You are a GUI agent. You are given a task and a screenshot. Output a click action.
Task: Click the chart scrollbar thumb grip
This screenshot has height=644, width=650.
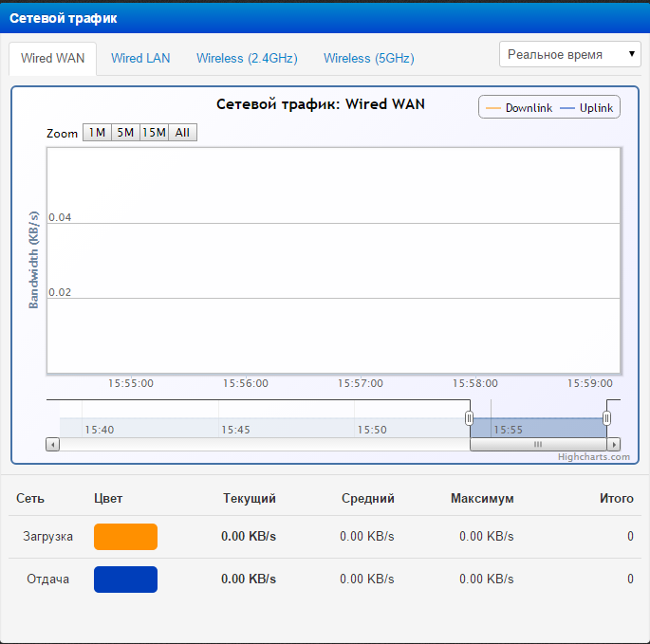[538, 444]
